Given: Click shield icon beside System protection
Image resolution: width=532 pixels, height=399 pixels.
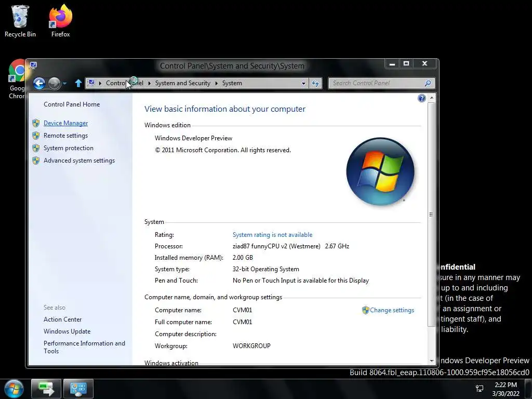Looking at the screenshot, I should (36, 148).
